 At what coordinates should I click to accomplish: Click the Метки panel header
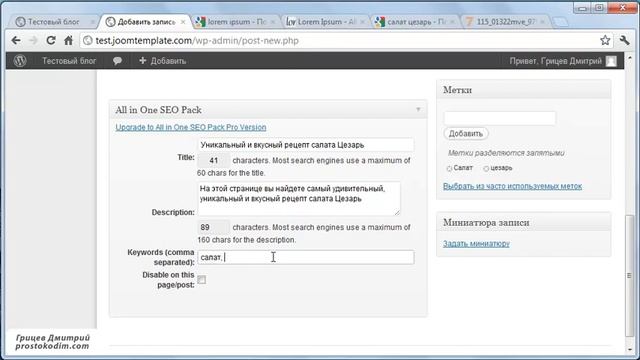point(524,90)
